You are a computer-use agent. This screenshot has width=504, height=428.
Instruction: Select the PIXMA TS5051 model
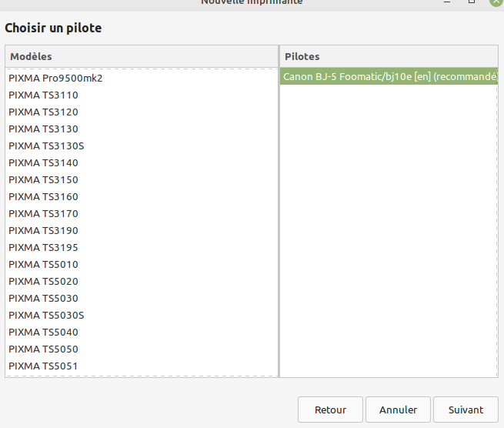(x=43, y=366)
